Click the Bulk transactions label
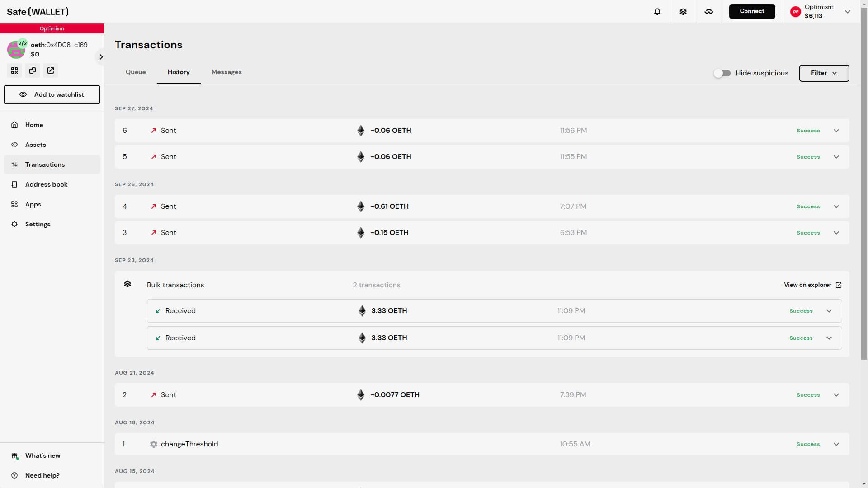 click(x=175, y=285)
